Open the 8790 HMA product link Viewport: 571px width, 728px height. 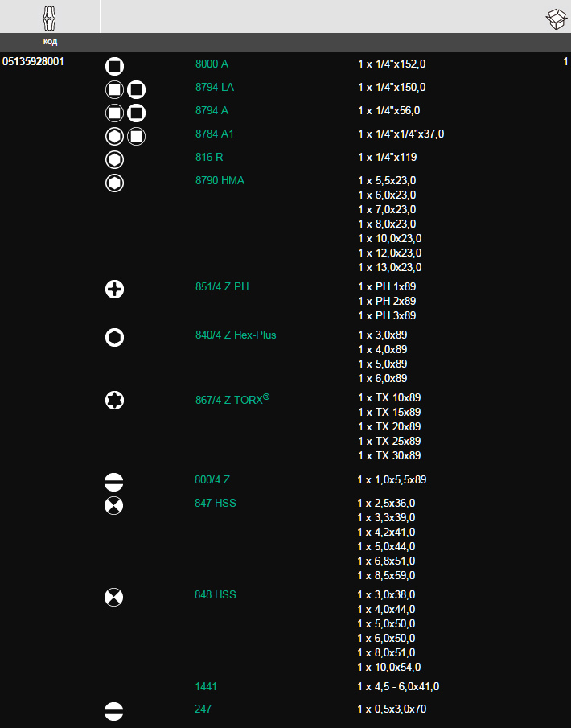point(220,180)
